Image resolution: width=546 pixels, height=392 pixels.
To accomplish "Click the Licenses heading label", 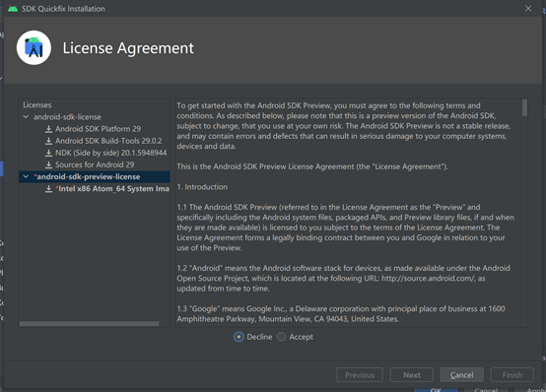I will [x=37, y=105].
